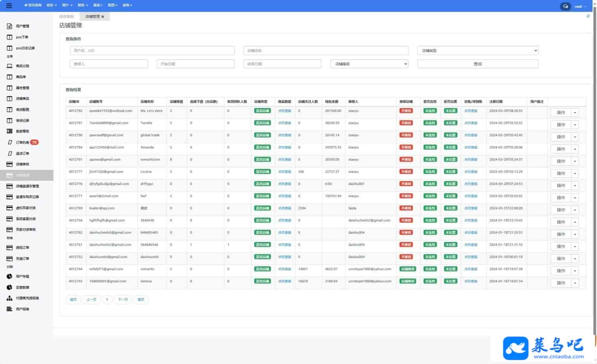Expand the 店铺类型 filter dropdown

click(x=477, y=51)
